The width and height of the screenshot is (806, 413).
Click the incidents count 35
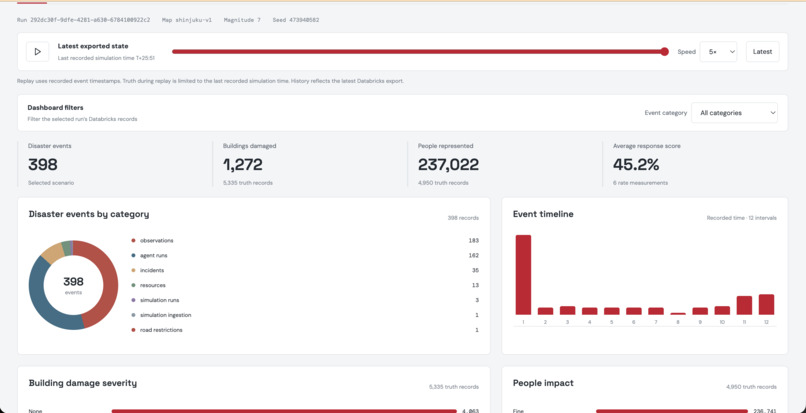click(475, 270)
